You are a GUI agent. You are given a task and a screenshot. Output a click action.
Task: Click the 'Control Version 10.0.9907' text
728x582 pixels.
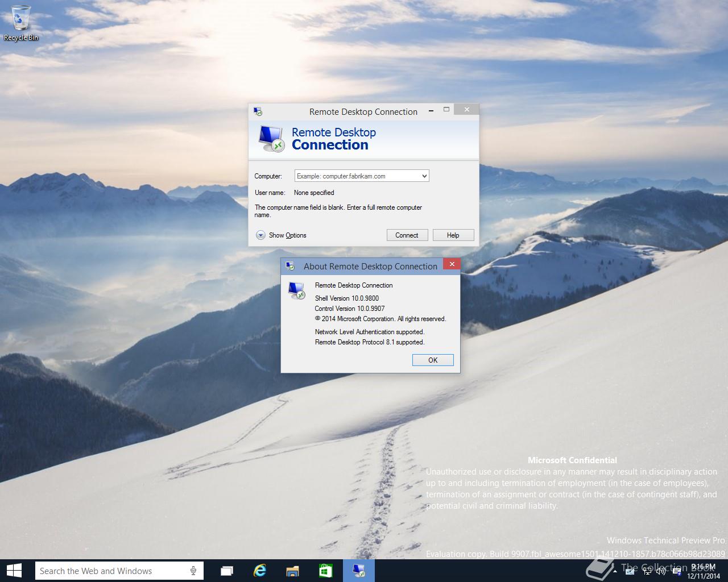tap(350, 309)
